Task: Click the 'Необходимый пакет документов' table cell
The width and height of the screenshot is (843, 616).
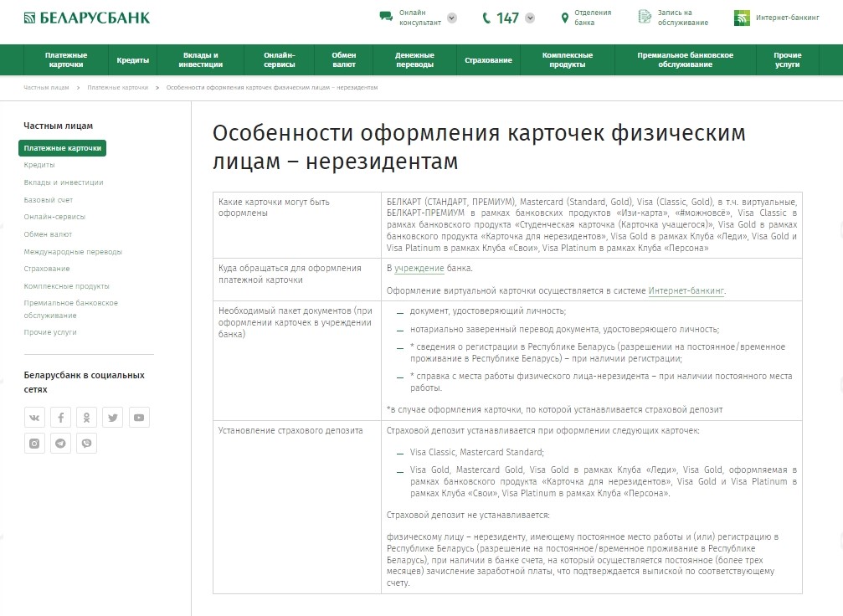Action: [x=297, y=361]
